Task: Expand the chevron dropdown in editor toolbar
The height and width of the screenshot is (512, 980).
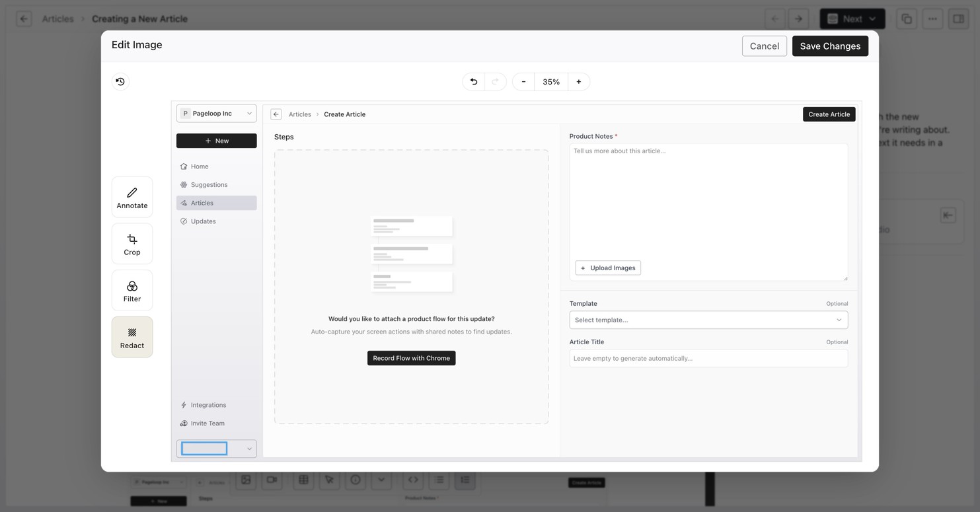Action: pos(381,480)
